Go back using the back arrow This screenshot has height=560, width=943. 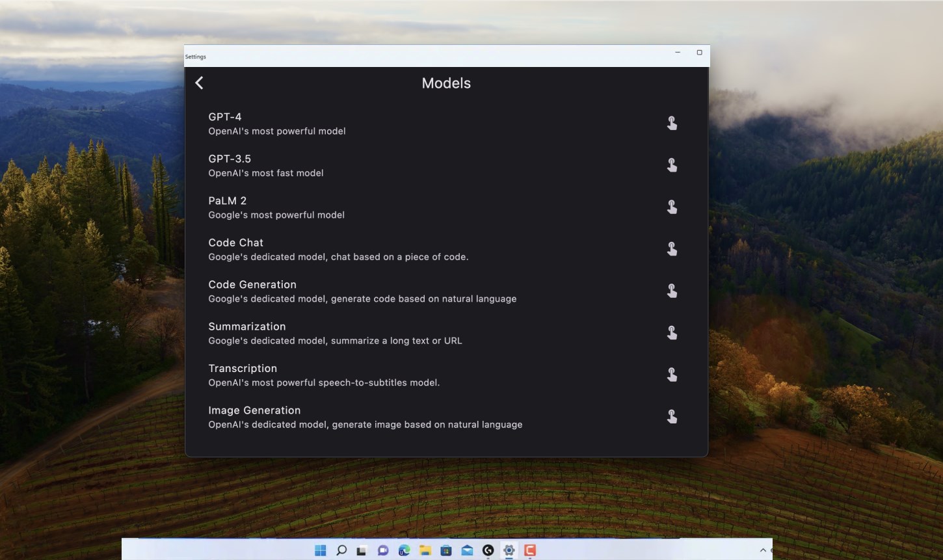(199, 83)
